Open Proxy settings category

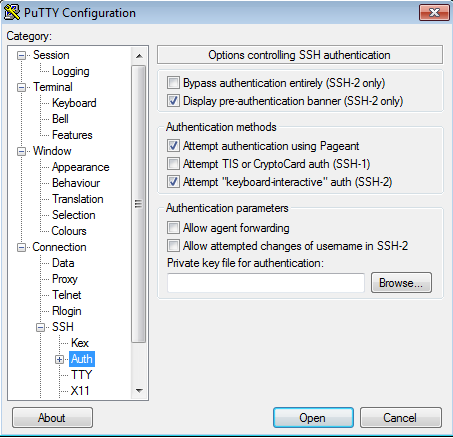pyautogui.click(x=65, y=279)
